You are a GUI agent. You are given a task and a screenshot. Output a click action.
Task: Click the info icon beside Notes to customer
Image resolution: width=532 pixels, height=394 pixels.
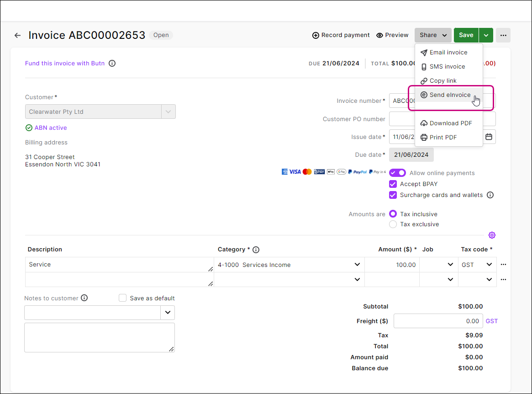84,298
